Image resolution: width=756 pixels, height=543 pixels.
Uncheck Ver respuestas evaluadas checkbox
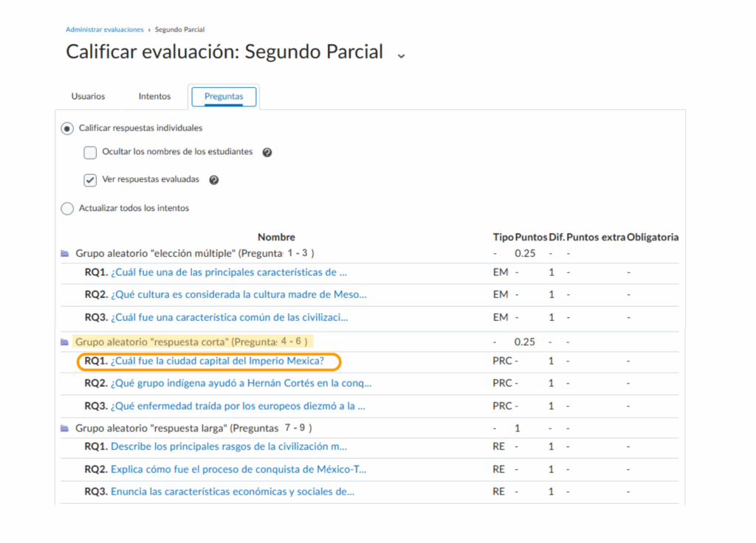[x=90, y=179]
